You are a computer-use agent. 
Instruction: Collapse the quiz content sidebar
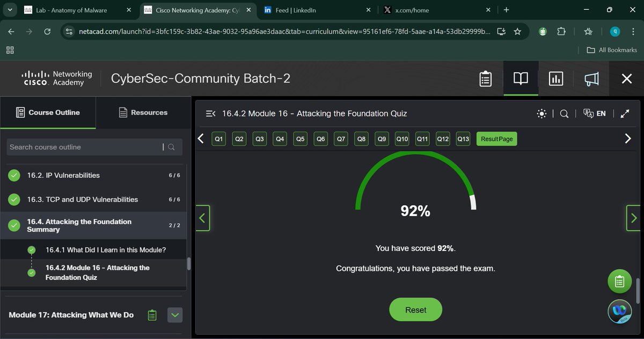[x=209, y=113]
